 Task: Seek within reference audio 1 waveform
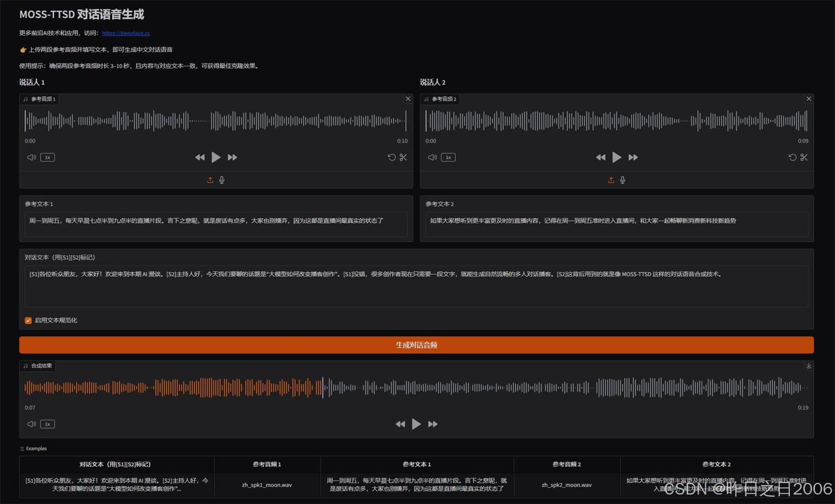coord(216,121)
